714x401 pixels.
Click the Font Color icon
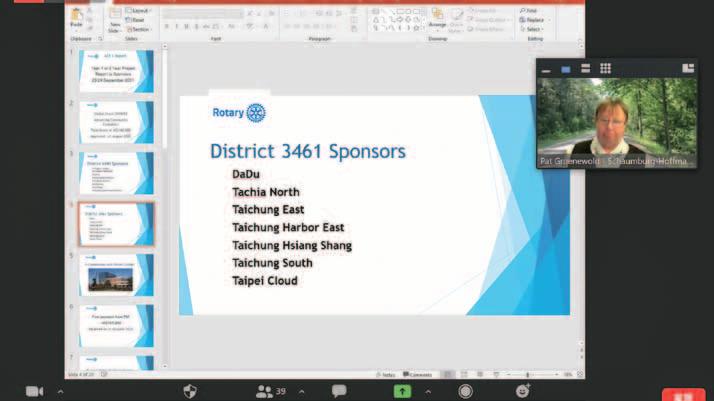point(266,27)
